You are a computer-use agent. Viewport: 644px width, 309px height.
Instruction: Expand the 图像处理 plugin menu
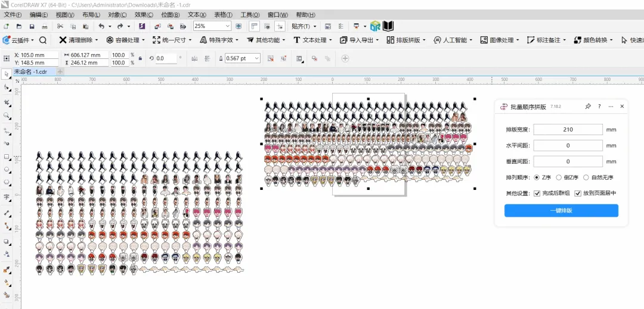tap(500, 40)
